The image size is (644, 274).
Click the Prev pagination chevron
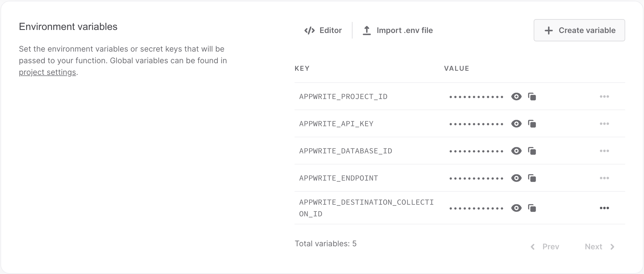tap(532, 247)
